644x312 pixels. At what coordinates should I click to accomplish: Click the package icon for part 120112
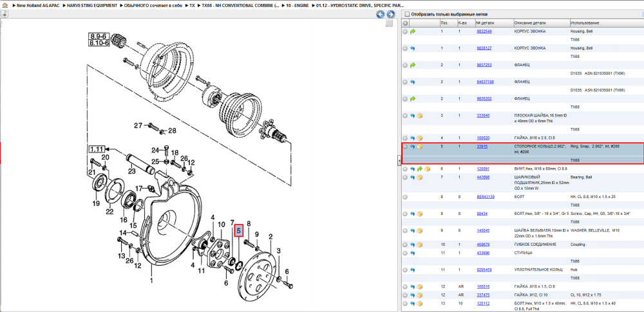click(x=420, y=304)
